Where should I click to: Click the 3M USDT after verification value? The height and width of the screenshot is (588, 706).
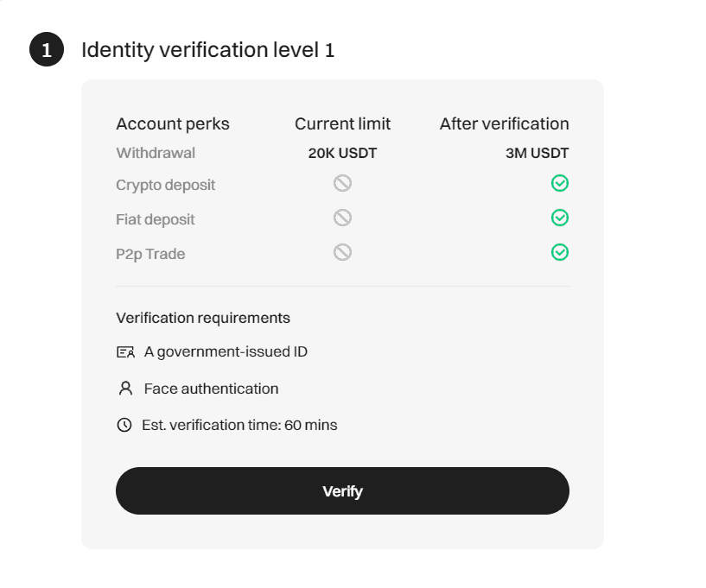click(x=537, y=154)
